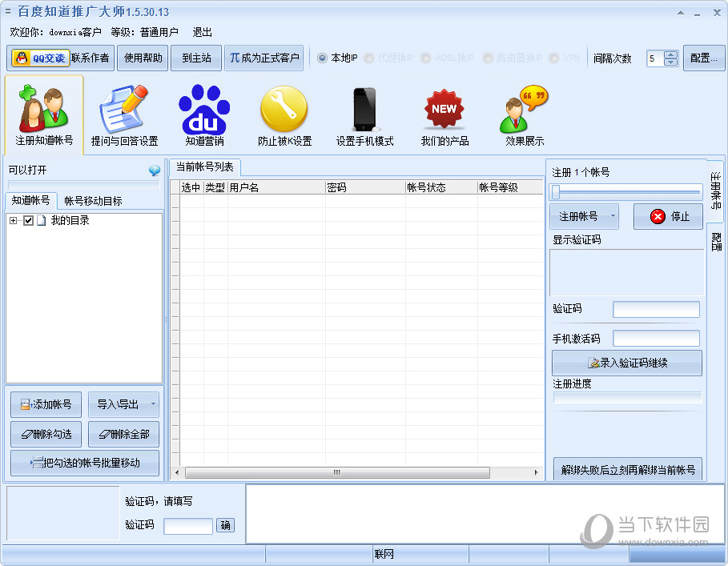Sort by the 用户名 column header
The height and width of the screenshot is (566, 728).
point(276,187)
